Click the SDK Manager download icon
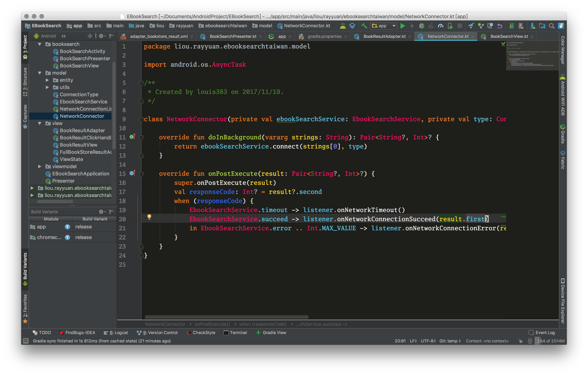The width and height of the screenshot is (588, 375). (532, 26)
